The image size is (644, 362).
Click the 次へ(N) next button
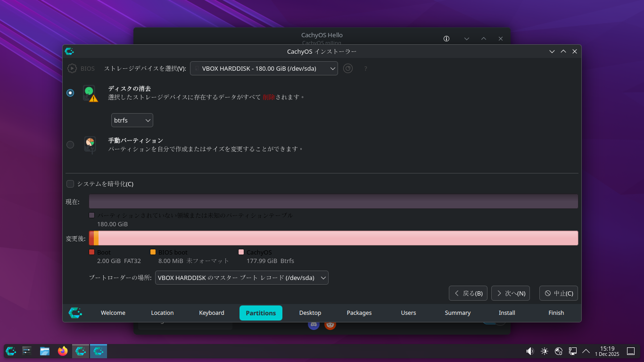pos(511,293)
